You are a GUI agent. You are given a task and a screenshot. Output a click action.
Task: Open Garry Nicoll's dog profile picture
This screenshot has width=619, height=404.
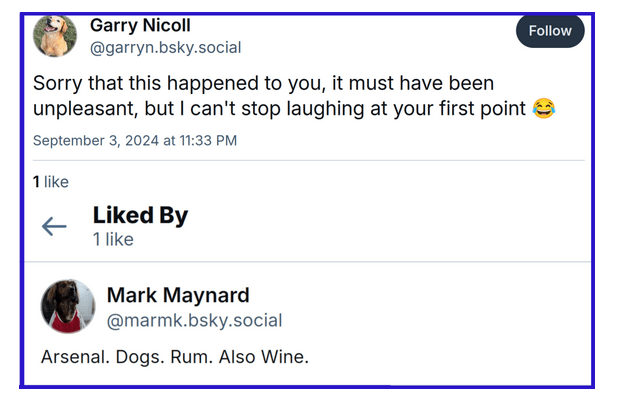pos(55,35)
